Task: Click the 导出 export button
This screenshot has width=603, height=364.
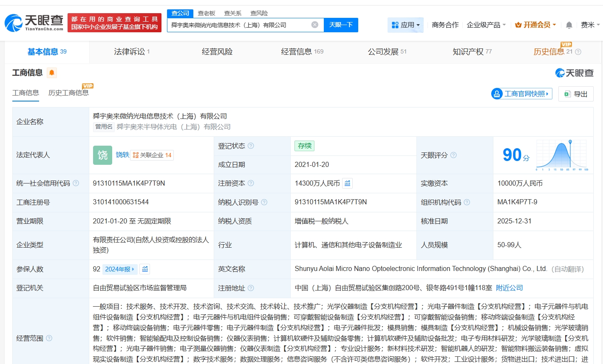Action: [576, 94]
